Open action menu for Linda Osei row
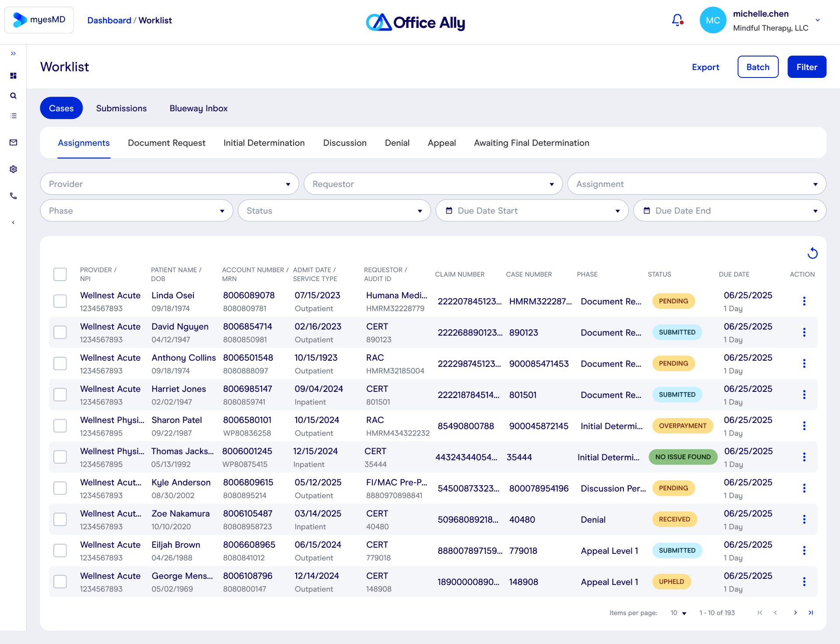Viewport: 840px width, 644px height. click(x=804, y=301)
